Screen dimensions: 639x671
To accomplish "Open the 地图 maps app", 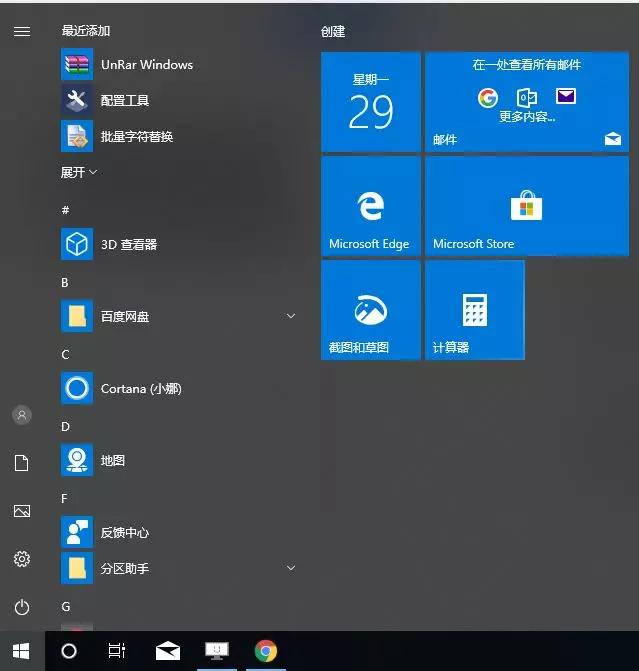I will [x=112, y=460].
